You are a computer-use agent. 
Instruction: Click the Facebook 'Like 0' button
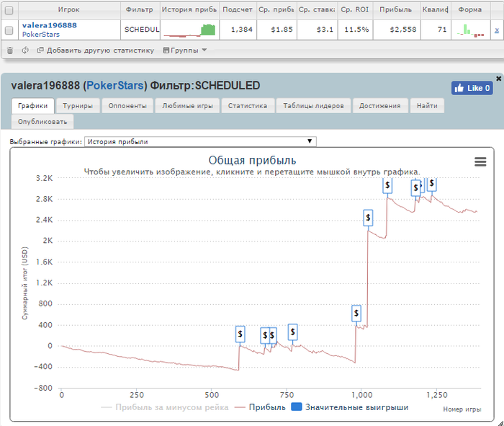pos(472,88)
